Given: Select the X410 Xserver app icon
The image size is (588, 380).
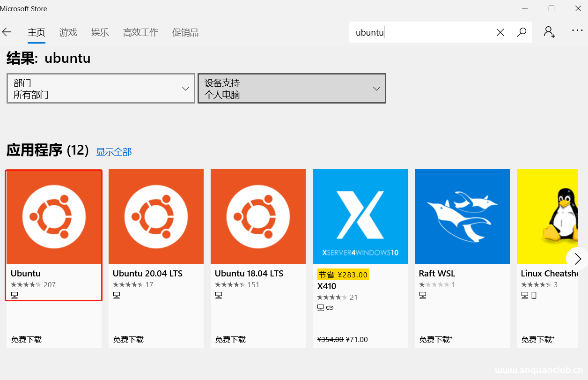Looking at the screenshot, I should 360,216.
